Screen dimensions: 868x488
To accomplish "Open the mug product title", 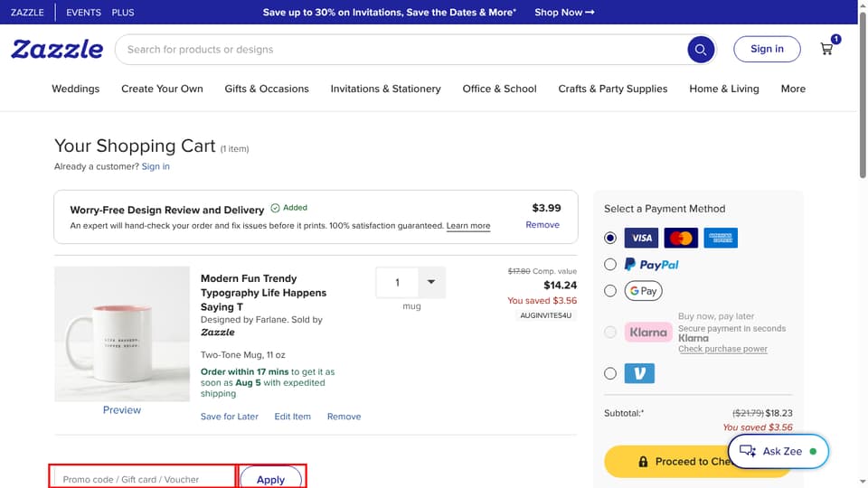I will [x=263, y=293].
